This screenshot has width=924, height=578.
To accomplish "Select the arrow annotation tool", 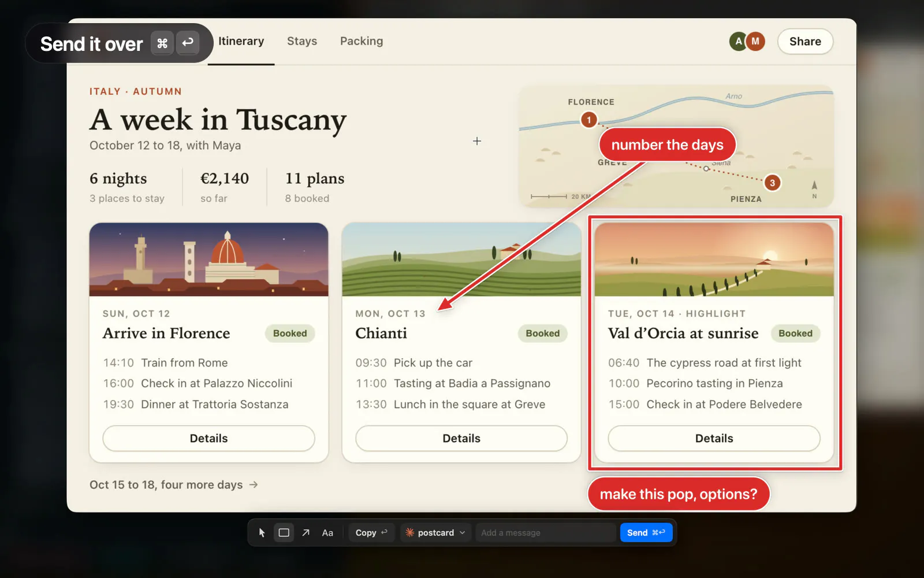I will (306, 533).
